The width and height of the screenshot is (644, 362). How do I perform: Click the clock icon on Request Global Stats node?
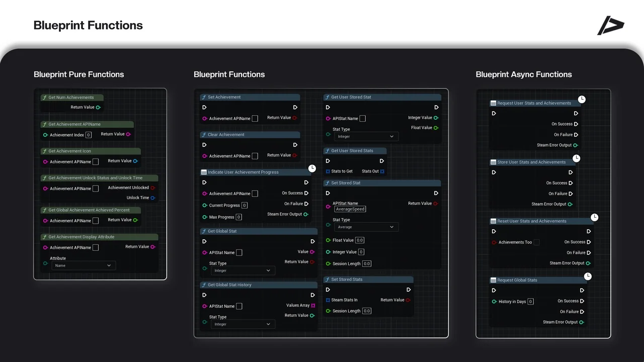click(x=588, y=277)
